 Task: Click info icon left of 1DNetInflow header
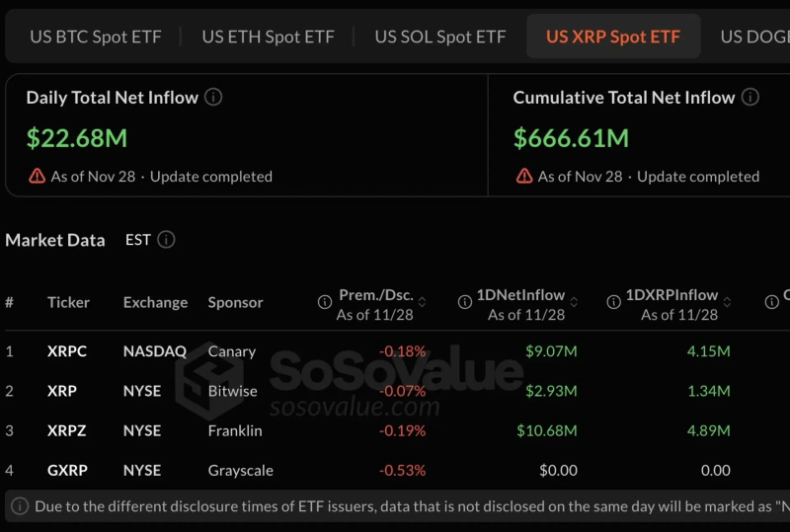[465, 303]
